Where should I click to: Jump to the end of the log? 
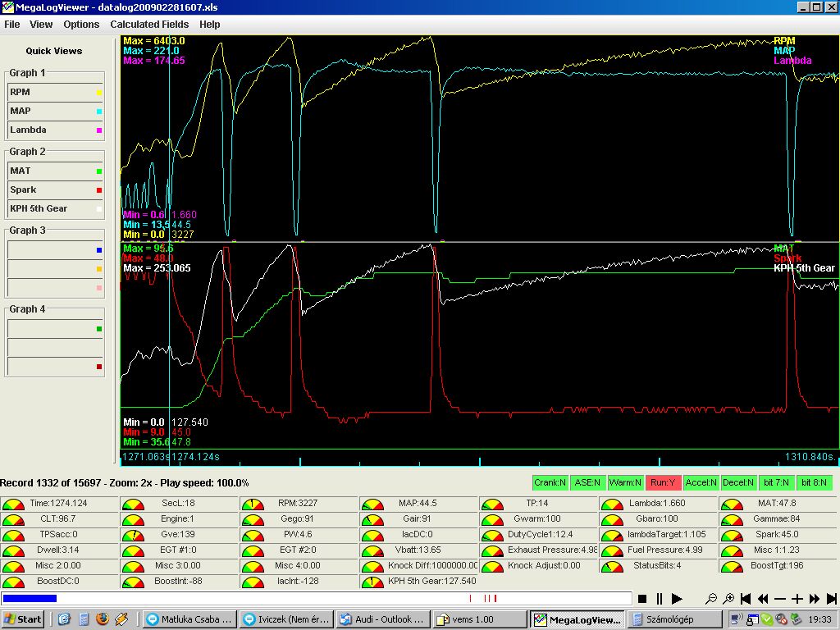832,600
